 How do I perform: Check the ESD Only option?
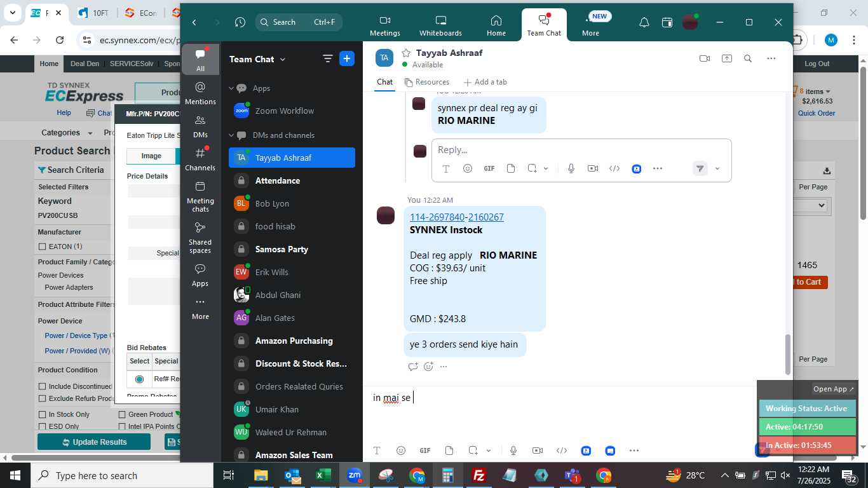[x=43, y=426]
